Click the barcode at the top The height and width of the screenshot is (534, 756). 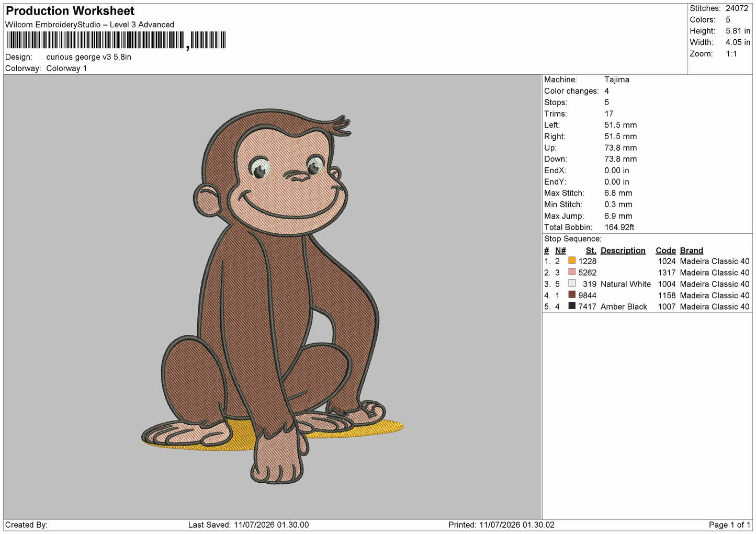tap(116, 40)
